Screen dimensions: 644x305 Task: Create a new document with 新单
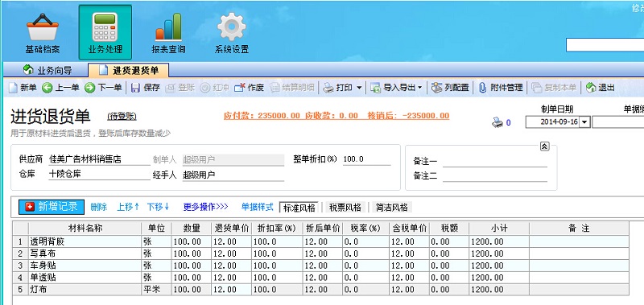[23, 88]
